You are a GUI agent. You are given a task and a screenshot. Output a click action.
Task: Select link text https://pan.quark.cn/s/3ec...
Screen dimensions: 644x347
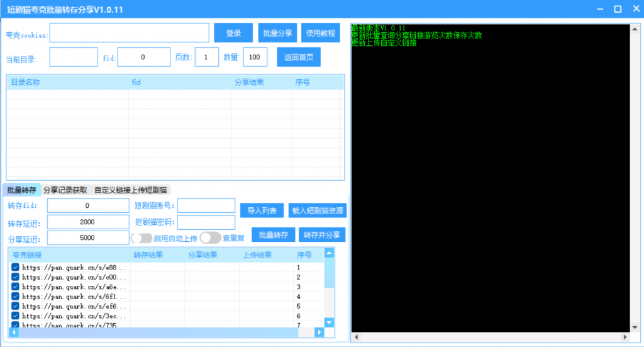click(x=74, y=316)
